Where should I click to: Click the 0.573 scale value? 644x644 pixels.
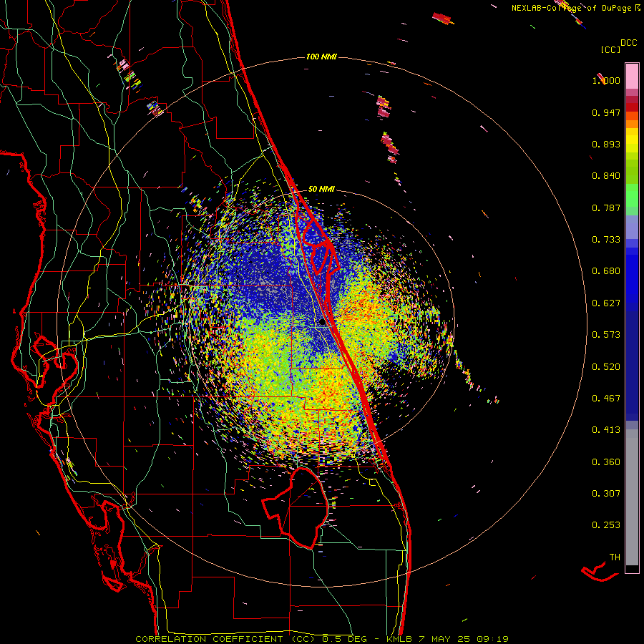[606, 335]
